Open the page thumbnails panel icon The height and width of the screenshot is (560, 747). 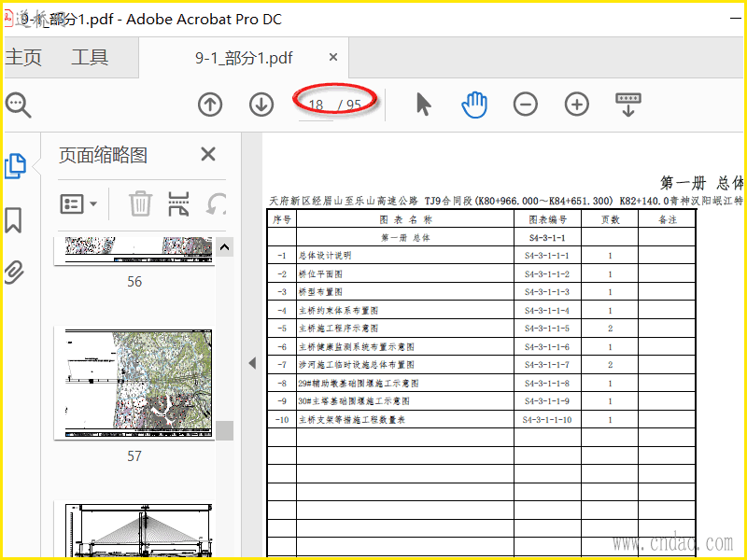coord(15,166)
